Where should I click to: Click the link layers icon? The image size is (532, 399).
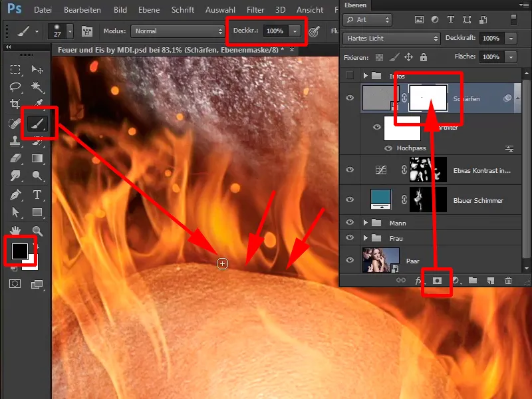(401, 280)
